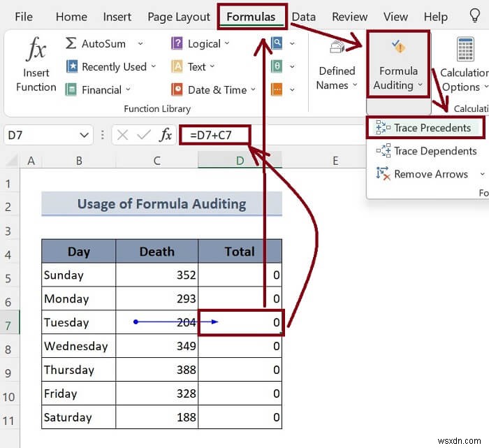Click cell containing 388
Screen dimensions: 489x448
pos(157,370)
